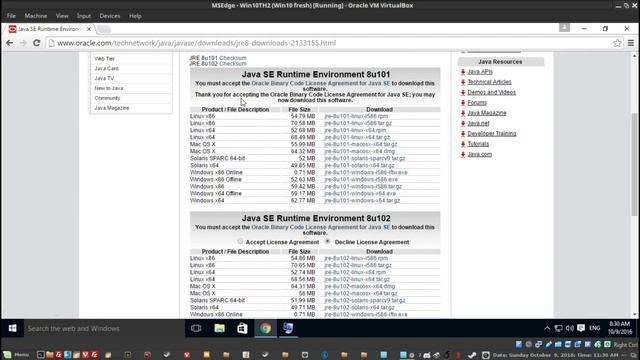Download jre-8u101-solaris-sparcv9.tar.gz
This screenshot has width=640, height=360.
(x=364, y=158)
